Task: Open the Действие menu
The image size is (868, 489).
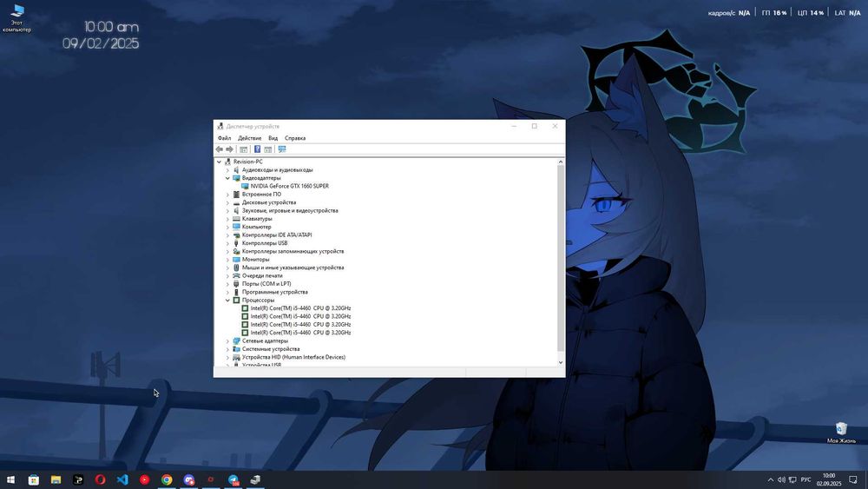Action: click(x=250, y=138)
